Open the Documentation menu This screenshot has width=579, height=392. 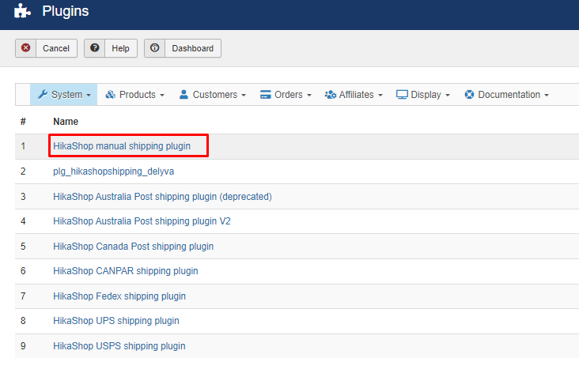(x=506, y=95)
